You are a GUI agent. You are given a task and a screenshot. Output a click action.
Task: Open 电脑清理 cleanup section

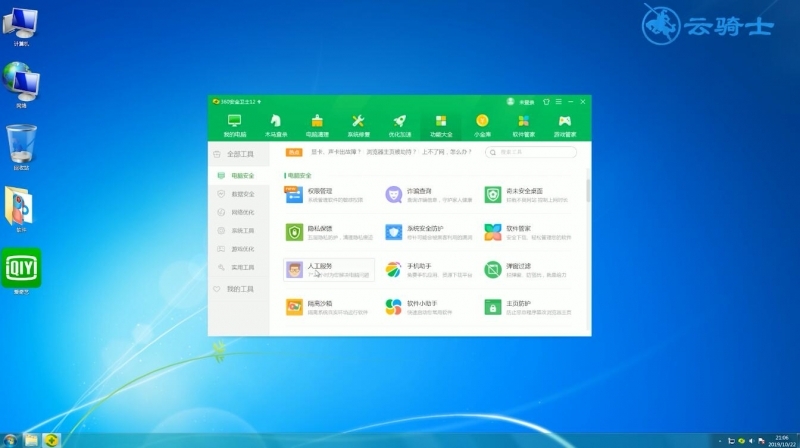(317, 126)
